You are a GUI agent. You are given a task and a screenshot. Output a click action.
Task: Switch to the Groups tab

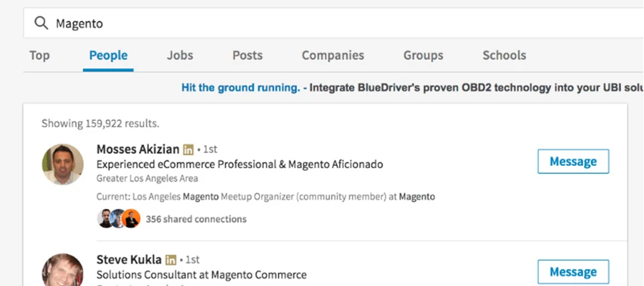(x=423, y=55)
